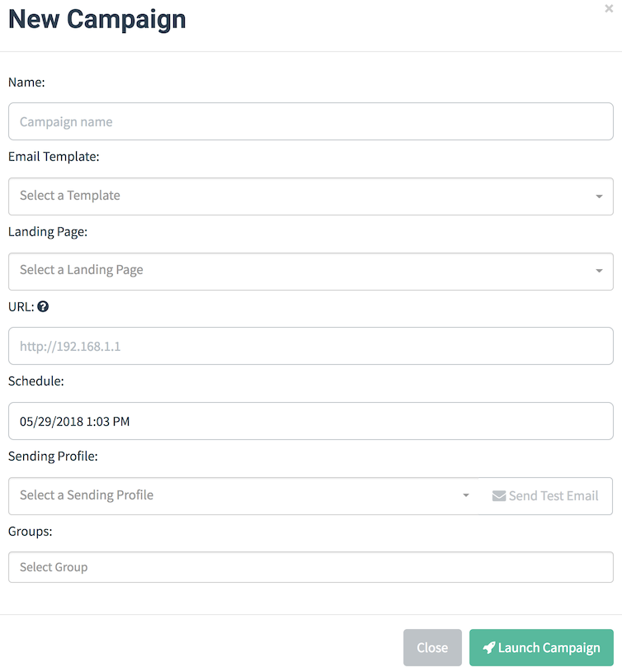
Task: Expand the Landing Page dropdown arrow
Action: 598,271
